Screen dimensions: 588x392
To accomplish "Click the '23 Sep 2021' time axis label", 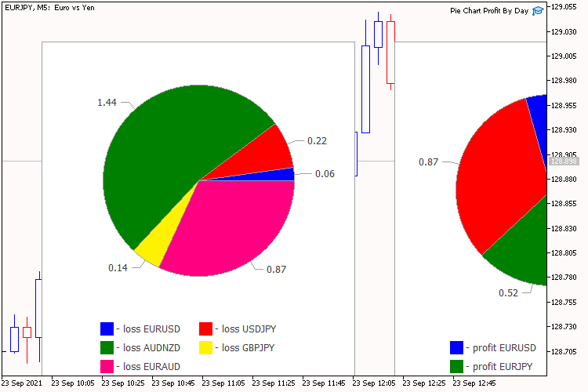I will [22, 383].
